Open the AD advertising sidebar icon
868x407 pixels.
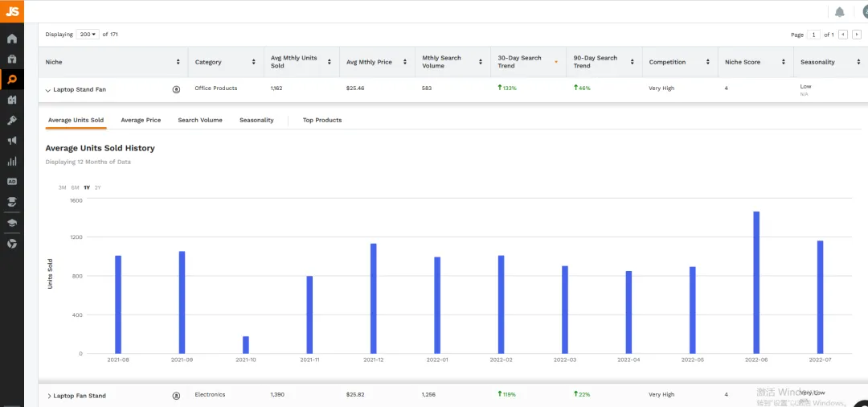[x=11, y=181]
